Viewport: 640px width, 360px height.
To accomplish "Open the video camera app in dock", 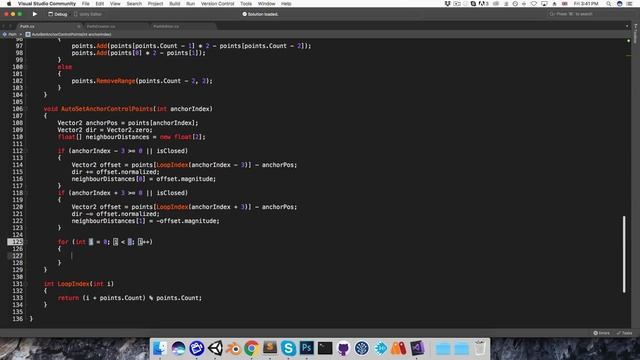I will coord(196,348).
